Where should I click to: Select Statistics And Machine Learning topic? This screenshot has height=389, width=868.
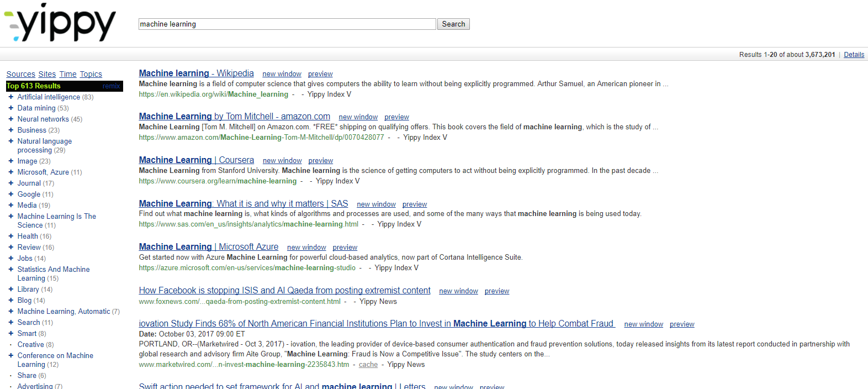(53, 274)
